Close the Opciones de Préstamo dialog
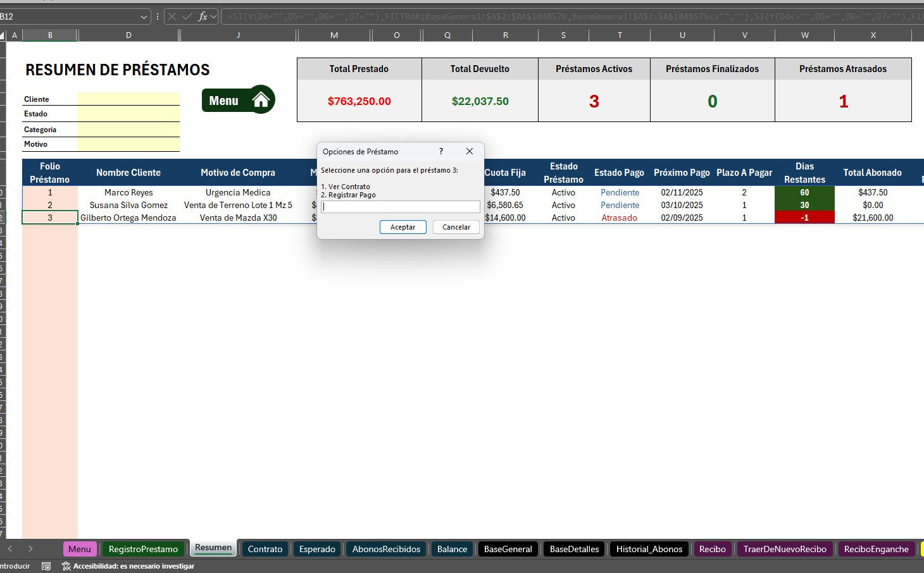Viewport: 924px width, 573px height. click(469, 151)
